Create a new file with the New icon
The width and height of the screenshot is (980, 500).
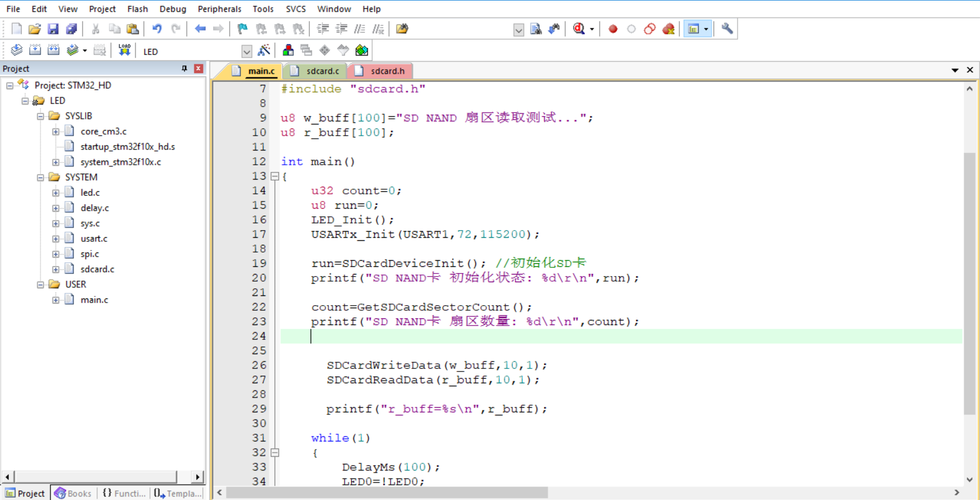click(16, 29)
